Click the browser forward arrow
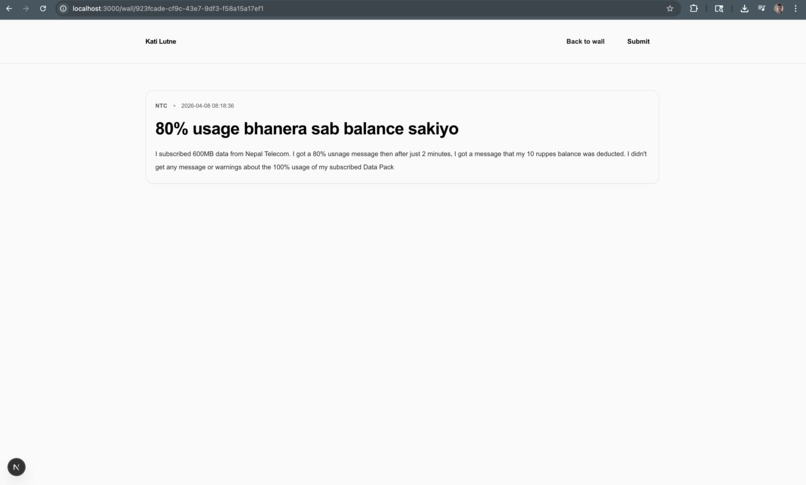Viewport: 806px width, 485px height. (26, 9)
